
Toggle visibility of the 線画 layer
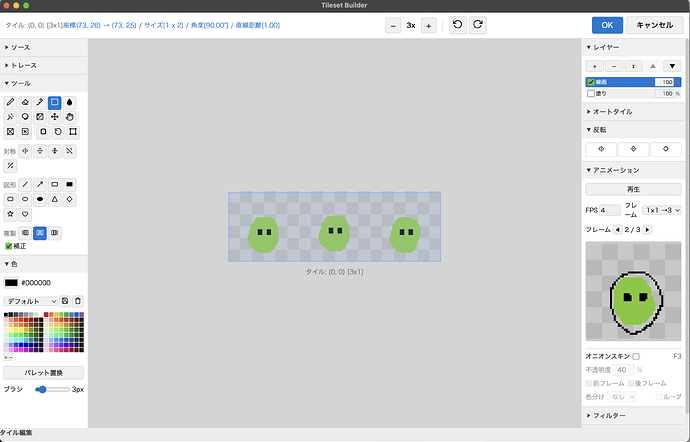pyautogui.click(x=591, y=82)
